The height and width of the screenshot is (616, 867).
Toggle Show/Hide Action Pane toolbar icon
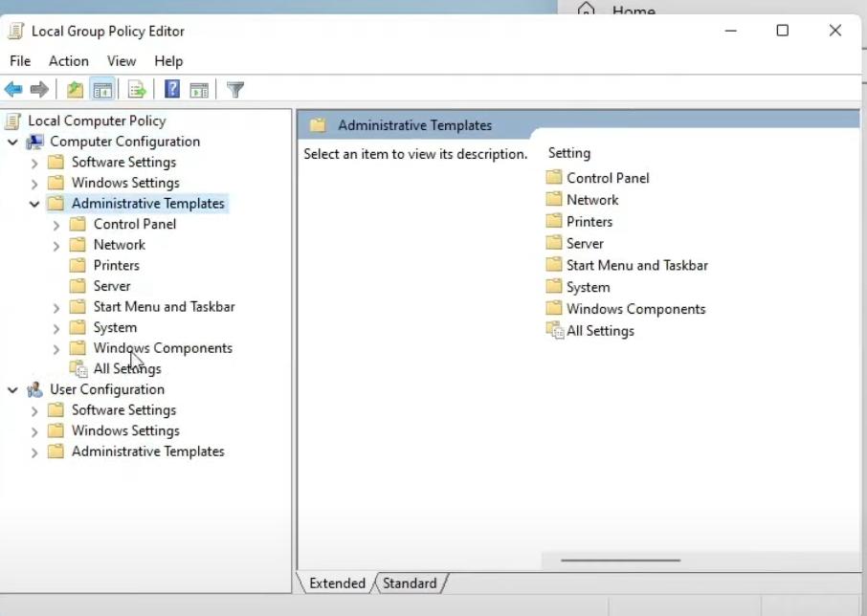[x=199, y=90]
